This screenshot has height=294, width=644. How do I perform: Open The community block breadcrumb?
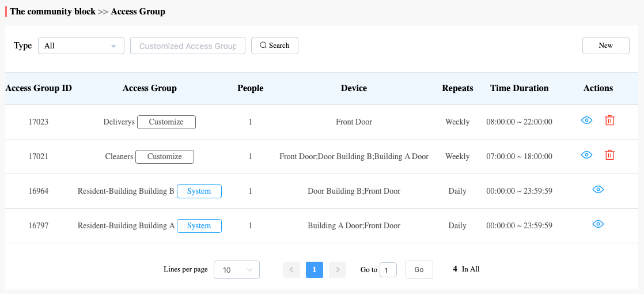[x=52, y=12]
